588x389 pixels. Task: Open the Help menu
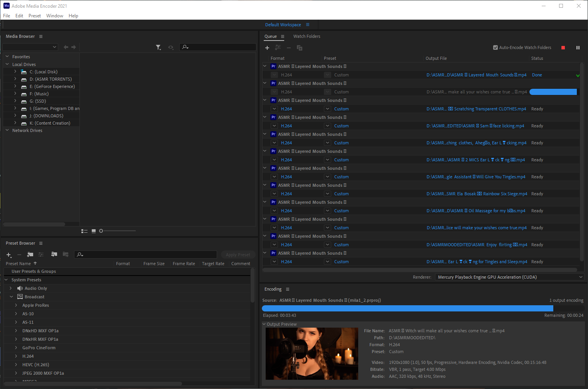(73, 16)
